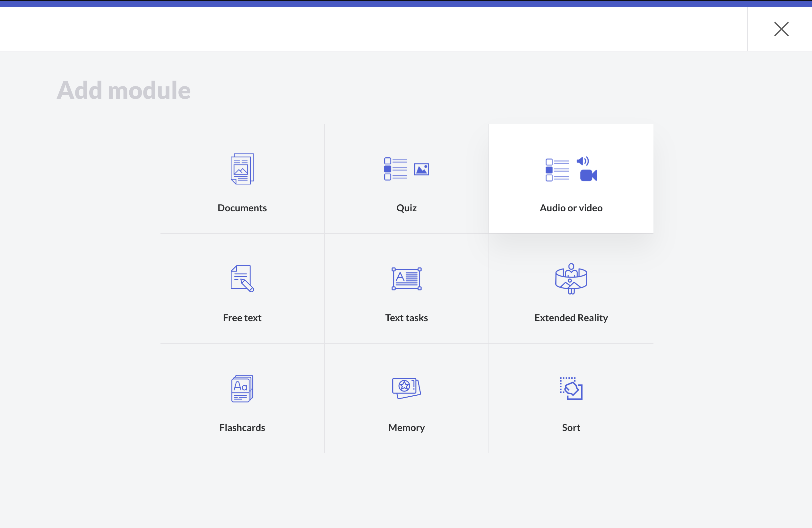Select the Free text pencil icon
Screen dimensions: 812x528
[242, 278]
